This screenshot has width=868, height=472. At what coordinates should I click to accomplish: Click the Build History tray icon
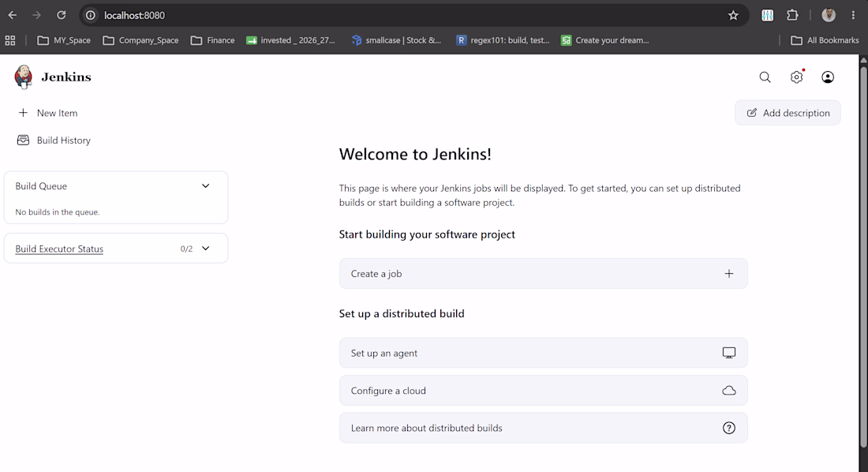23,140
